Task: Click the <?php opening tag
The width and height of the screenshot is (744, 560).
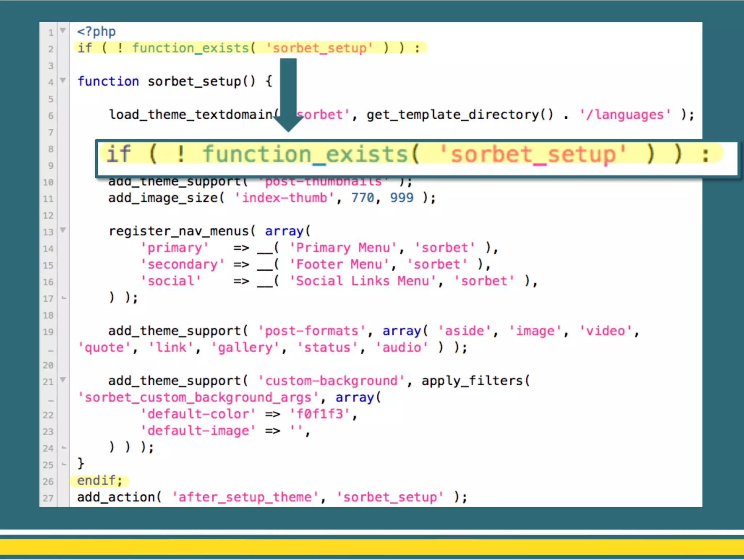Action: click(96, 32)
